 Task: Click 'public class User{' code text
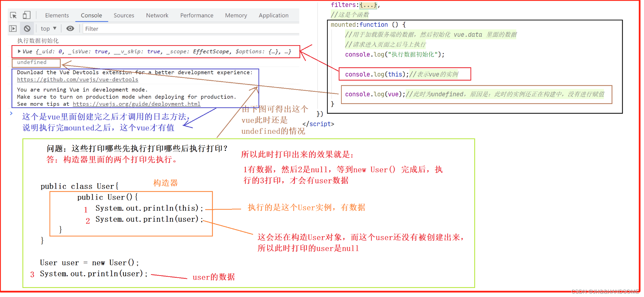80,186
